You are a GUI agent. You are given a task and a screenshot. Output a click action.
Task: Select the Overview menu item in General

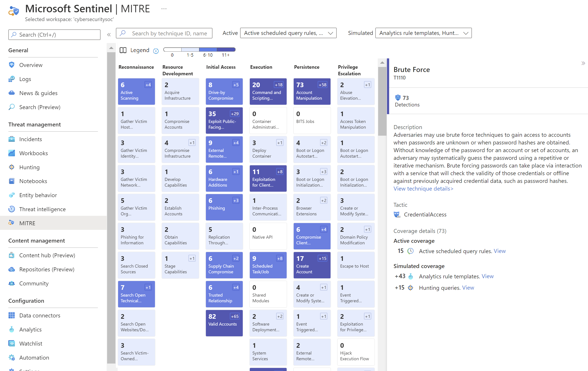click(31, 65)
